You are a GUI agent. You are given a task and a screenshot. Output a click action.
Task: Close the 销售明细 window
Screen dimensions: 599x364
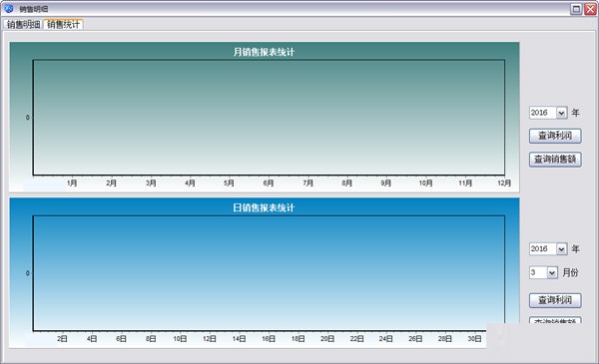(x=590, y=9)
